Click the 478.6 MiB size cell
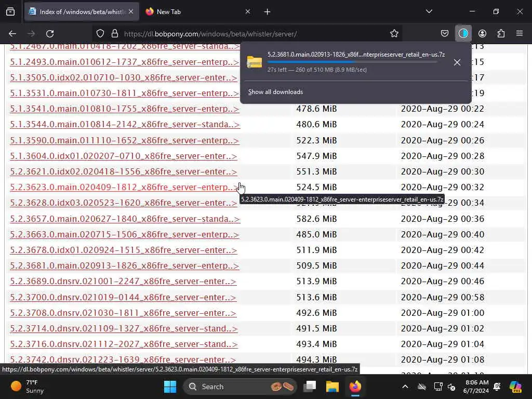 point(316,109)
